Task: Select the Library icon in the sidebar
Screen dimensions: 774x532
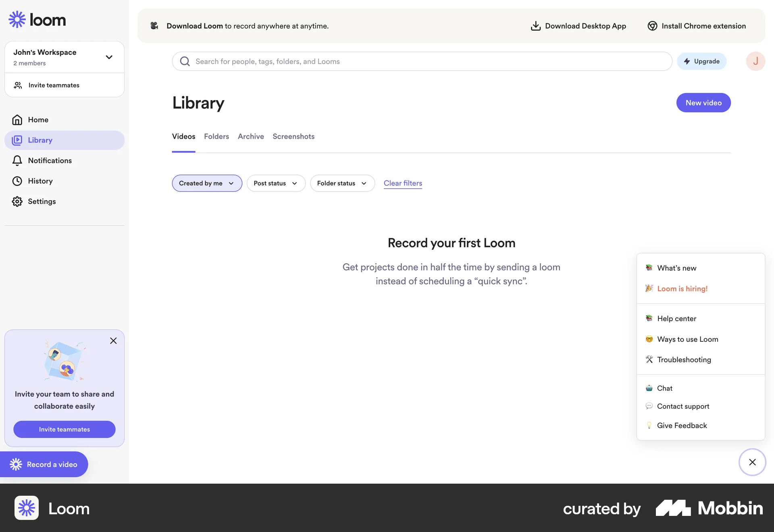Action: pyautogui.click(x=17, y=140)
